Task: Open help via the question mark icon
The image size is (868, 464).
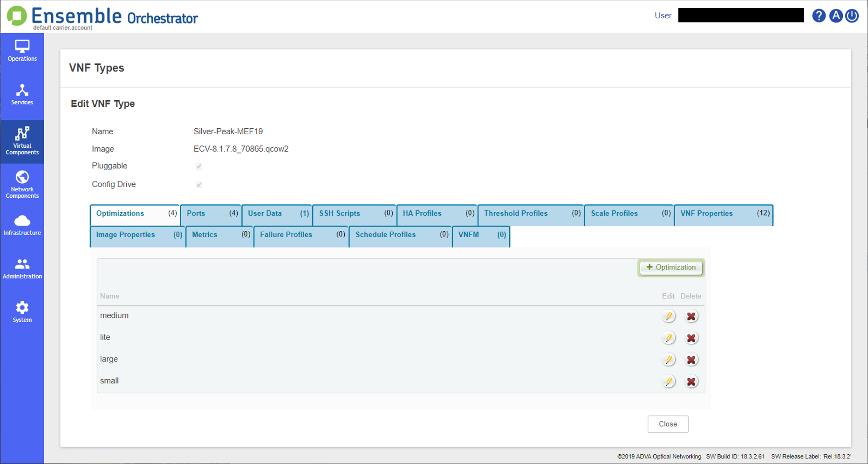Action: [x=819, y=15]
